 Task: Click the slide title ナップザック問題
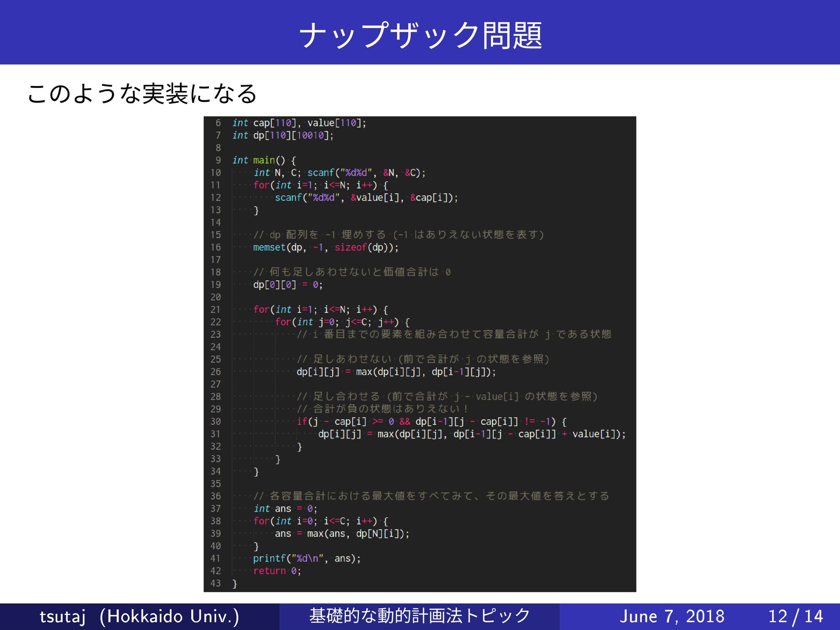(420, 35)
